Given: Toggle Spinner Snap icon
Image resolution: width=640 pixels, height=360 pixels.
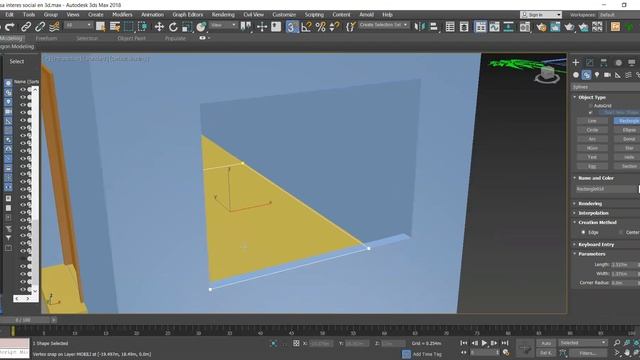Looking at the screenshot, I should point(334,27).
